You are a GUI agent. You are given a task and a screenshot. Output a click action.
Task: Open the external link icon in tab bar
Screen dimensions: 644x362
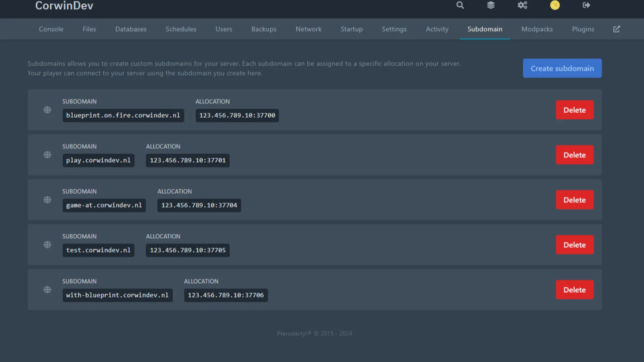coord(616,29)
